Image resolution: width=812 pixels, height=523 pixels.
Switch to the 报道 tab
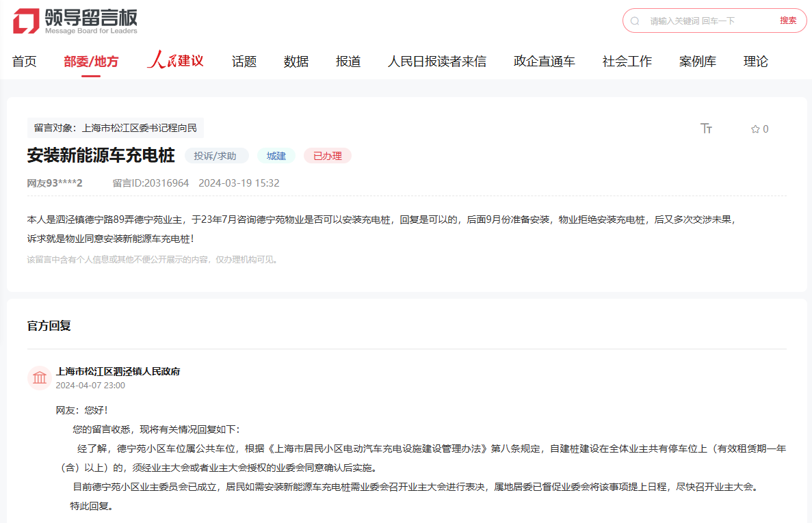(x=348, y=61)
